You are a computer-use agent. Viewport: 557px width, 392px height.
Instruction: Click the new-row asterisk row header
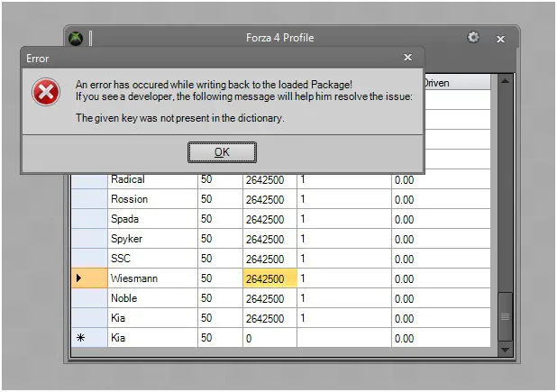click(x=89, y=338)
